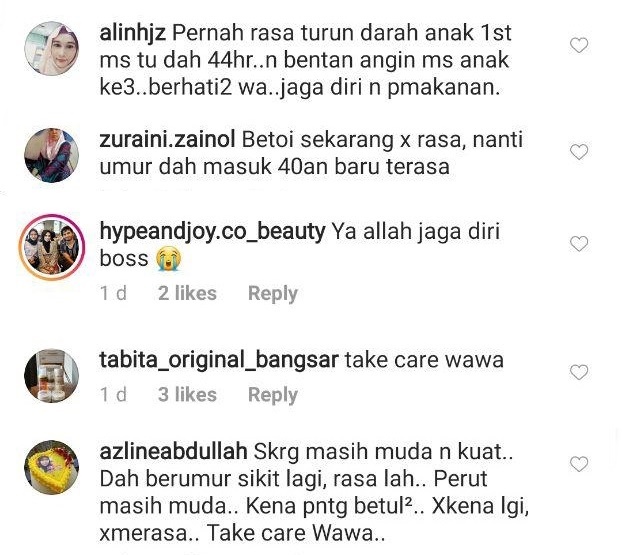Screen dimensions: 622x555
Task: Like tabita_original_bangsar's comment heart
Action: (x=579, y=372)
